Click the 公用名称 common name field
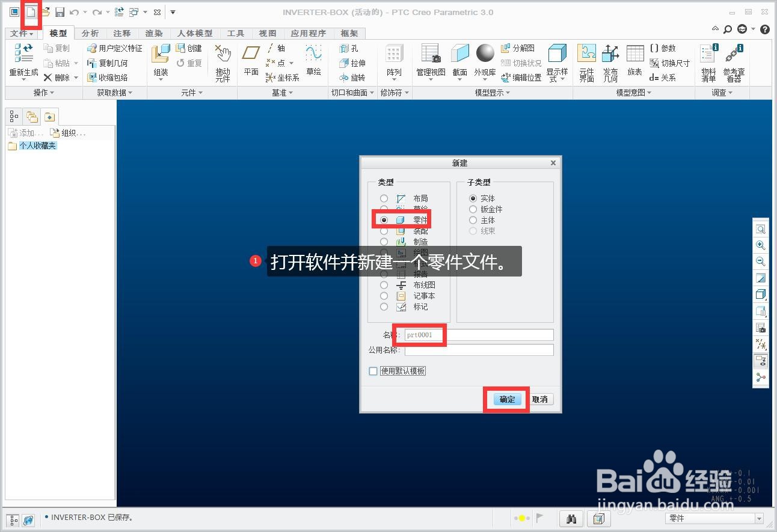 (479, 350)
